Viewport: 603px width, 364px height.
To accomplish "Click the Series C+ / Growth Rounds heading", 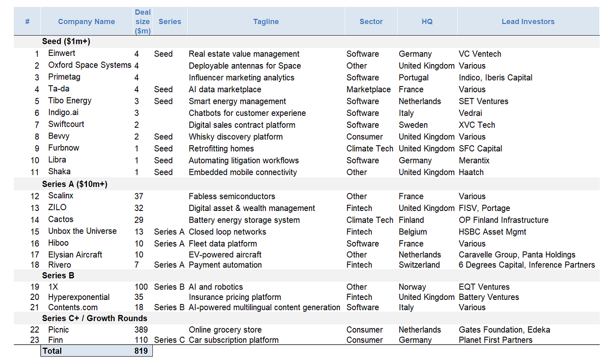I will point(94,318).
